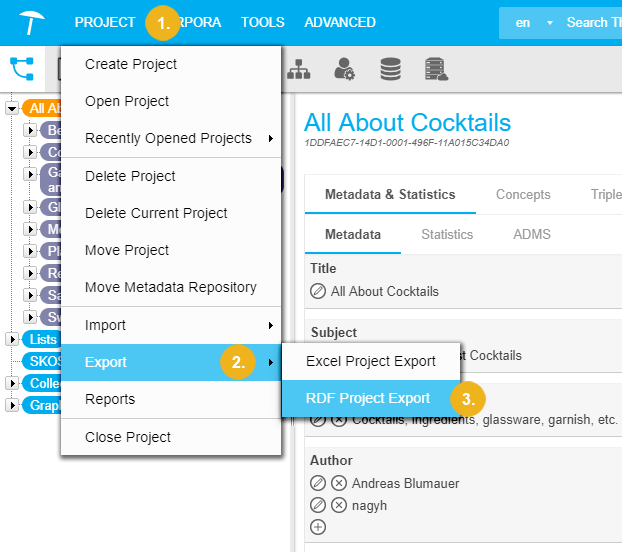Open the database stack toolbar icon

390,68
